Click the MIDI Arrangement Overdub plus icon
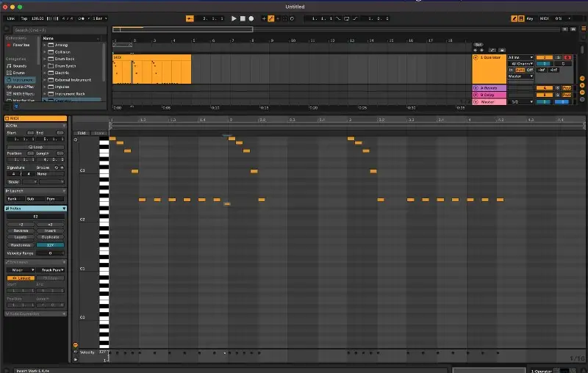 click(x=264, y=18)
